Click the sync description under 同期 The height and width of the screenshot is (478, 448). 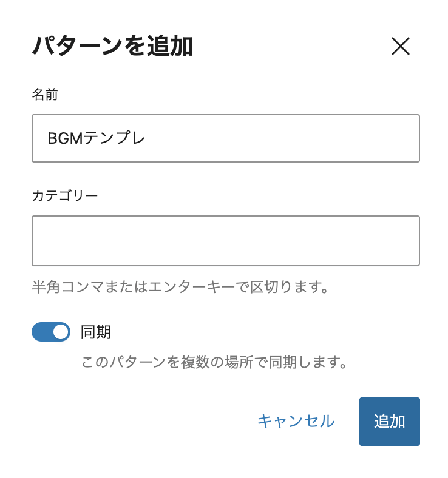(x=216, y=363)
